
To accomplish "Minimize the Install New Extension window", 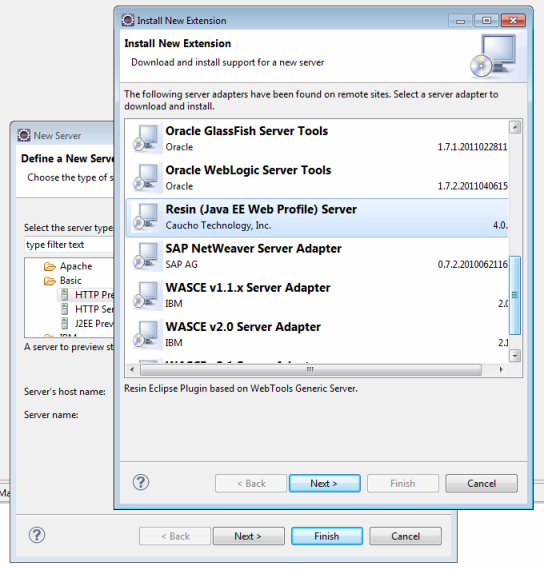I will tap(460, 21).
